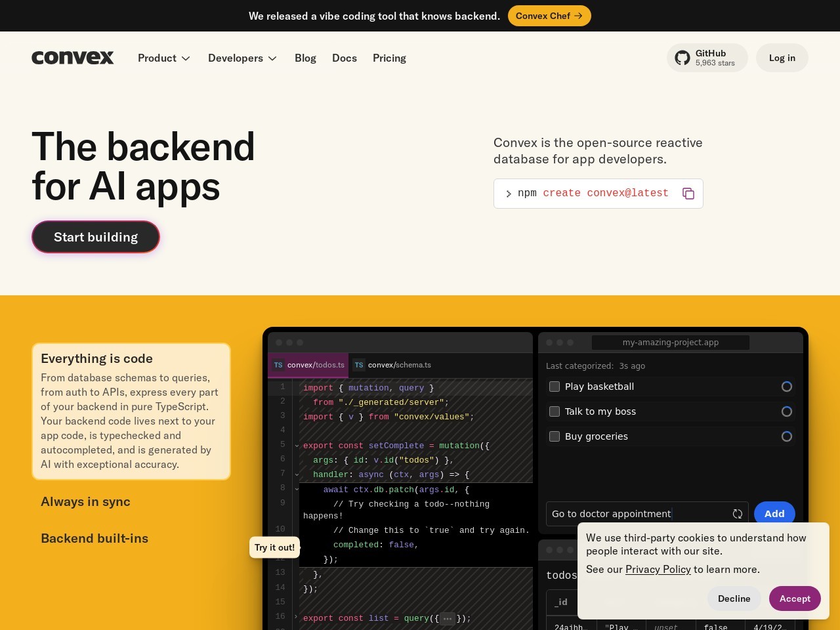Select the Backend built-ins section
This screenshot has height=630, width=840.
pyautogui.click(x=94, y=538)
